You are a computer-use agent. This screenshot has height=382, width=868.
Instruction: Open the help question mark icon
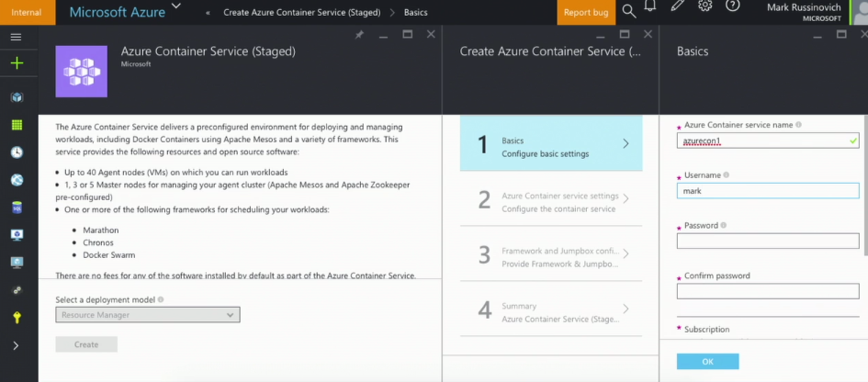(x=732, y=6)
